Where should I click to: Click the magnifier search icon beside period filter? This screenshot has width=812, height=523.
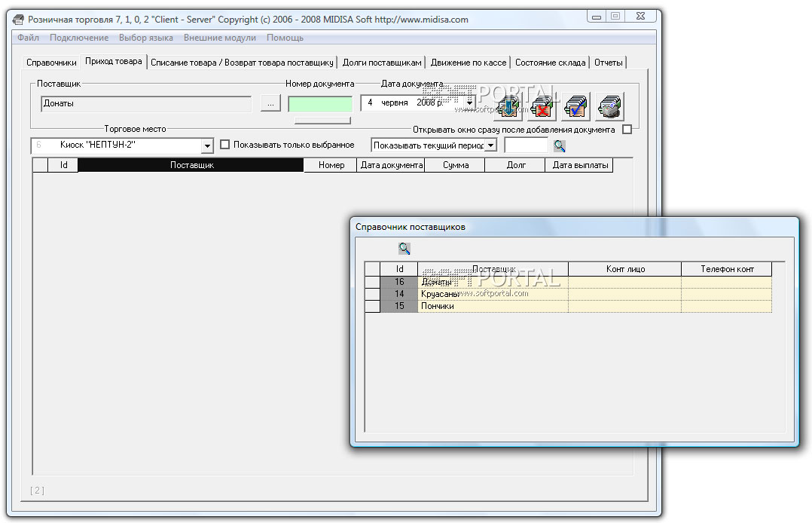tap(559, 145)
